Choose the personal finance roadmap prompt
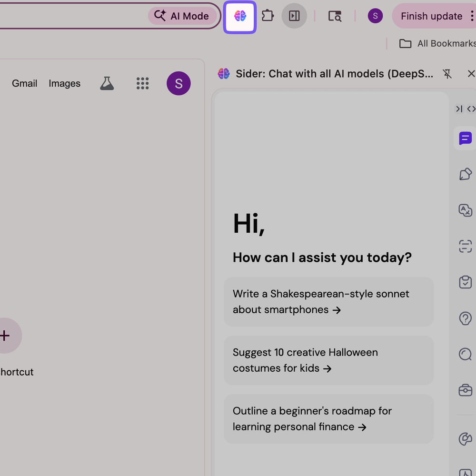This screenshot has width=476, height=476. tap(329, 419)
